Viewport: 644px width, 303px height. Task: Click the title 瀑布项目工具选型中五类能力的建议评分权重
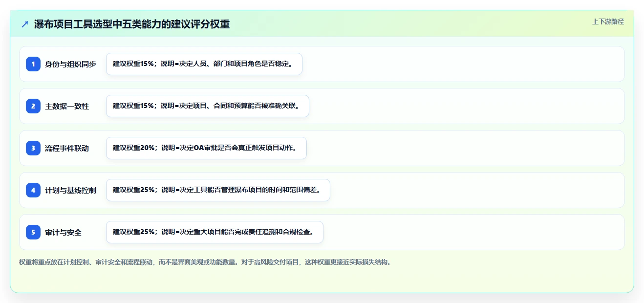pos(132,24)
